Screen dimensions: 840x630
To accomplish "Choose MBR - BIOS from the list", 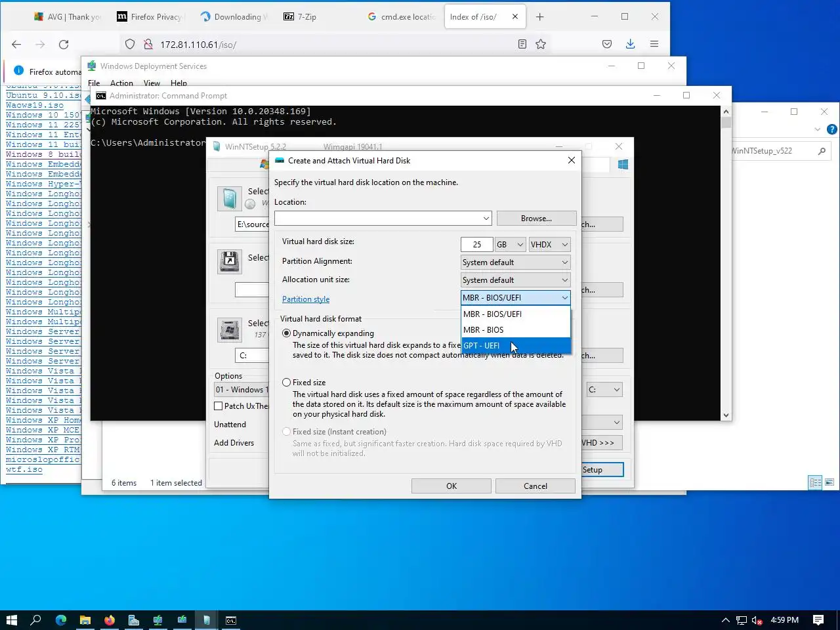I will 516,330.
